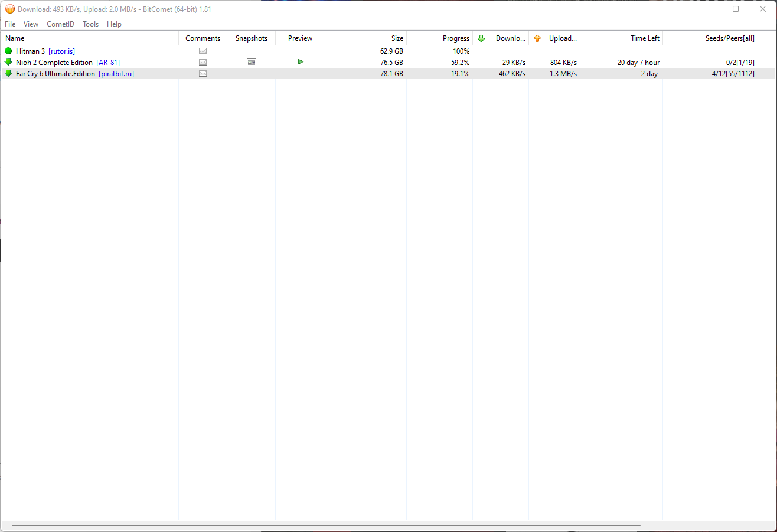Click the horizontal scrollbar at the bottom
777x532 pixels.
coord(326,525)
